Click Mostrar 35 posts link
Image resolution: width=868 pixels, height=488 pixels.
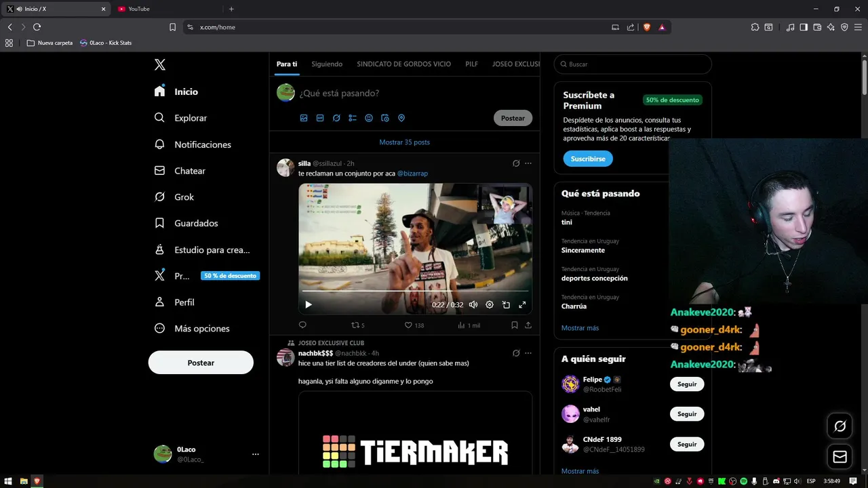point(404,142)
